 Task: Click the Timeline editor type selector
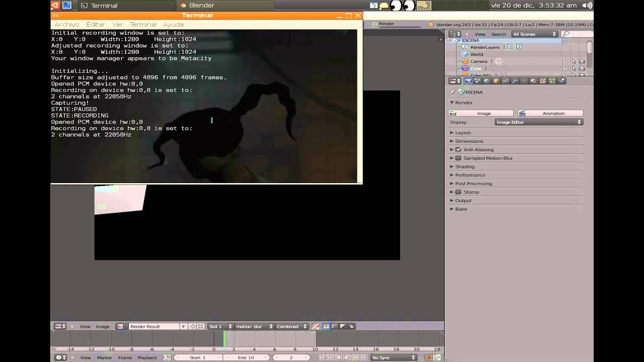pos(60,357)
